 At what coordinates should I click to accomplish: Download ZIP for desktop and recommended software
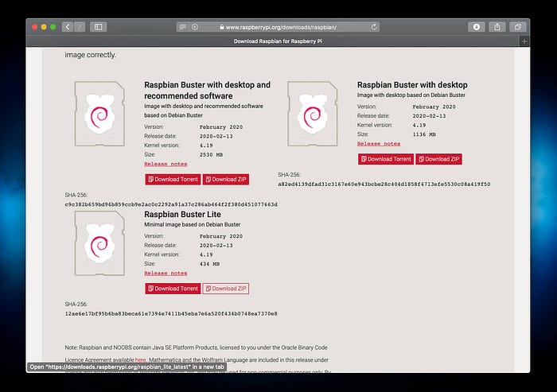[226, 180]
